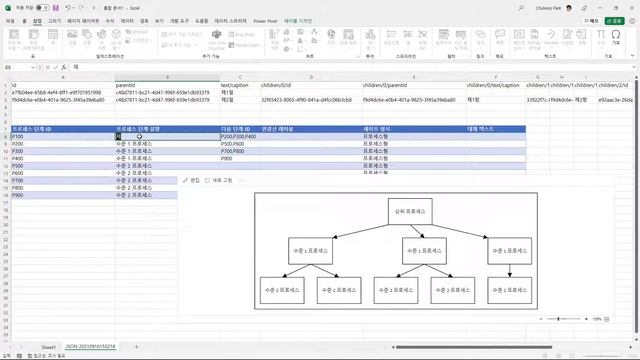Open the Screenshot dropdown

(138, 40)
